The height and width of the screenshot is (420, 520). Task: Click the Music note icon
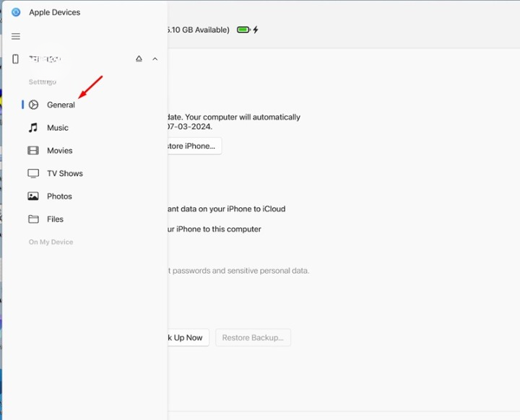(32, 128)
